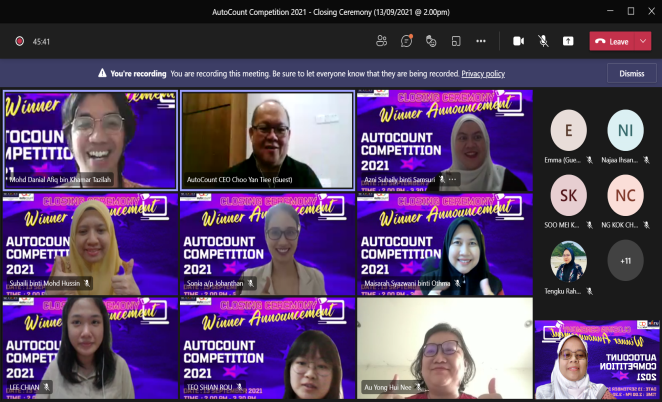Click muted mic icon beside TEO SHIAN ROU
The height and width of the screenshot is (402, 662).
(x=239, y=387)
